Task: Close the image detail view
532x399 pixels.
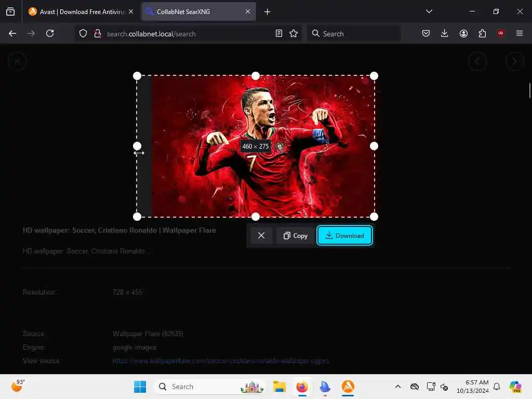Action: click(17, 61)
